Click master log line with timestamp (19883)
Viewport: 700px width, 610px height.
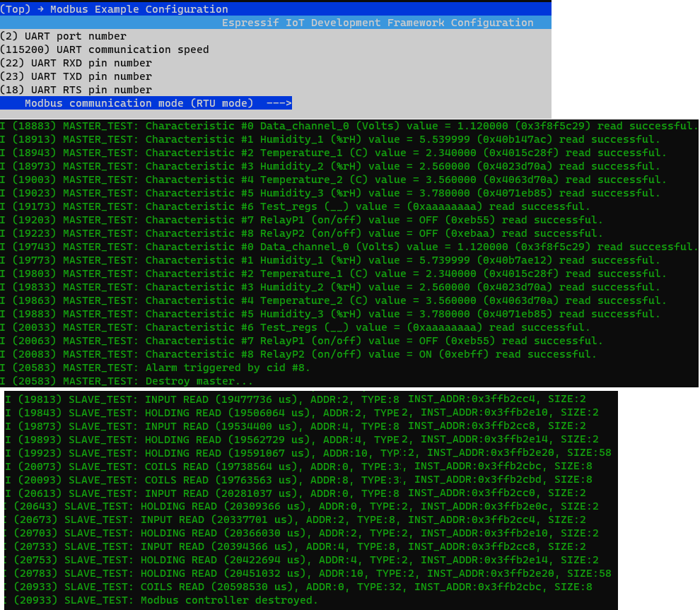click(x=329, y=314)
